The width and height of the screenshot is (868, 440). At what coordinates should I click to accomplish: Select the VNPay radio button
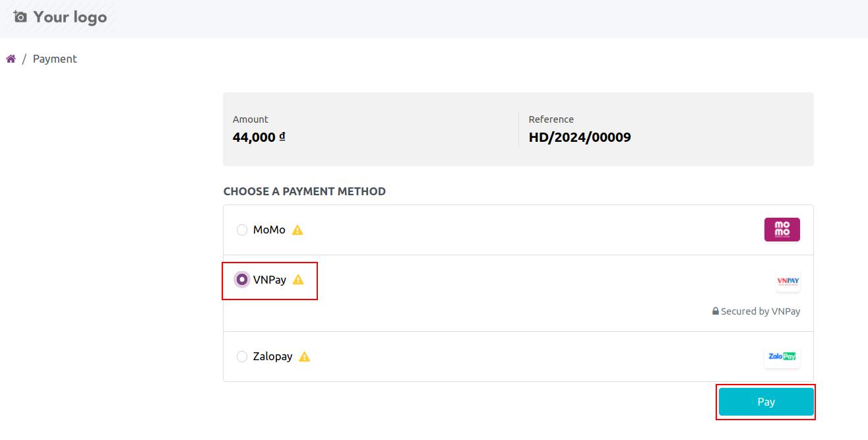pos(242,280)
